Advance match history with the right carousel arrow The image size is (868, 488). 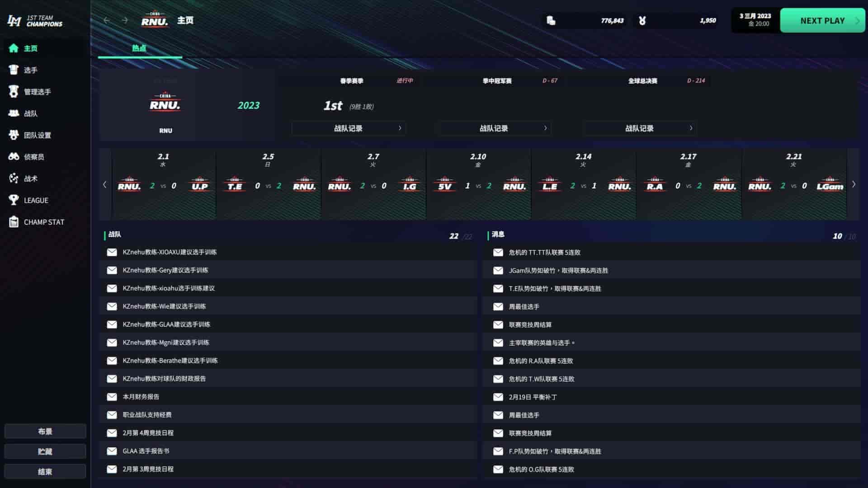click(854, 185)
